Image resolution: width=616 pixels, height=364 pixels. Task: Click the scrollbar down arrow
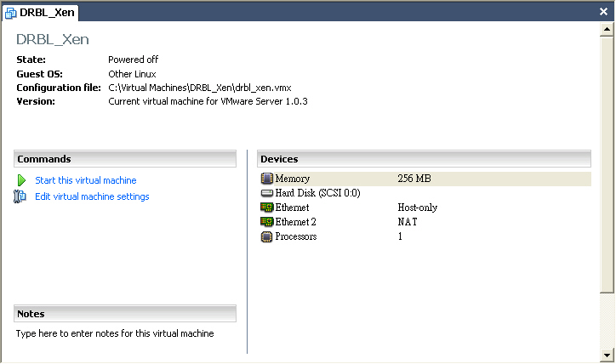point(607,355)
